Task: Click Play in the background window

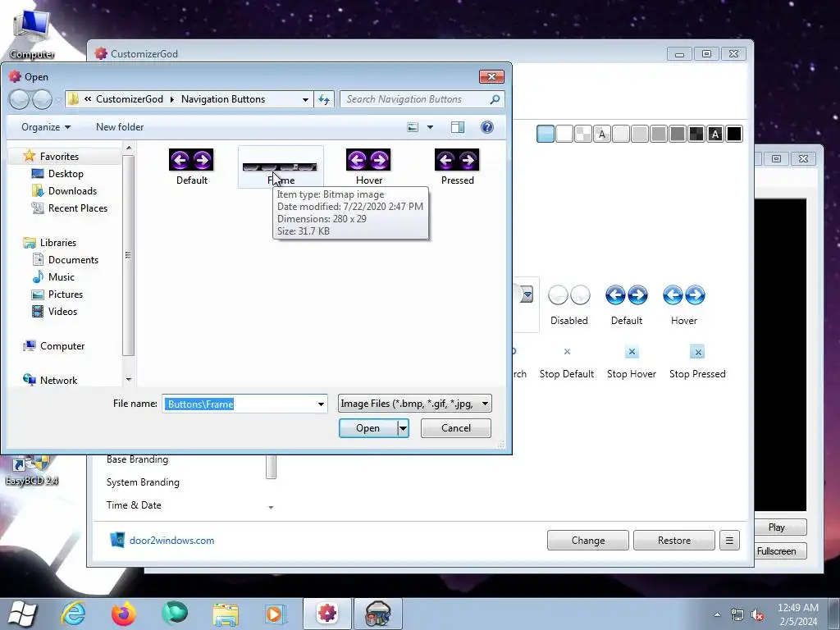Action: [776, 527]
